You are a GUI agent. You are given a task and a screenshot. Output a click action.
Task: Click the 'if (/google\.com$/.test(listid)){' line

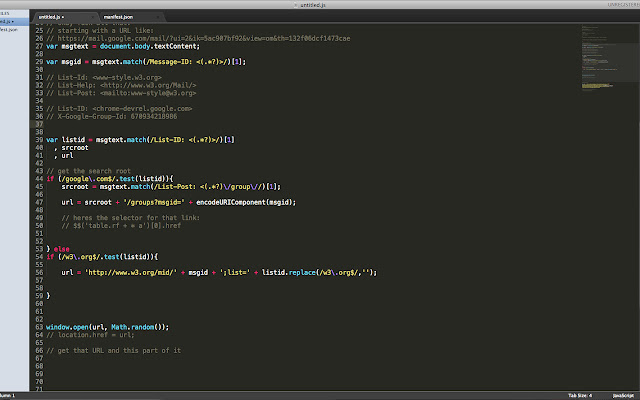point(109,179)
